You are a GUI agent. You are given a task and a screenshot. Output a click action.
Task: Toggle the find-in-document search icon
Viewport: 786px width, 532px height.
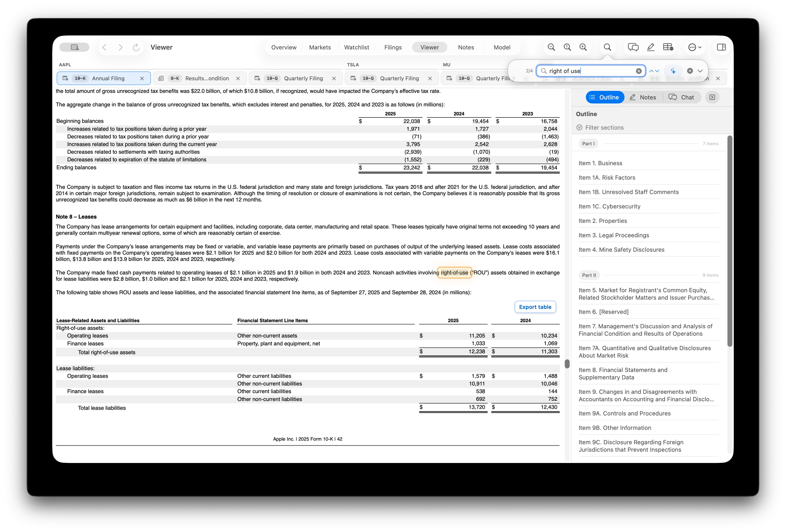(607, 47)
